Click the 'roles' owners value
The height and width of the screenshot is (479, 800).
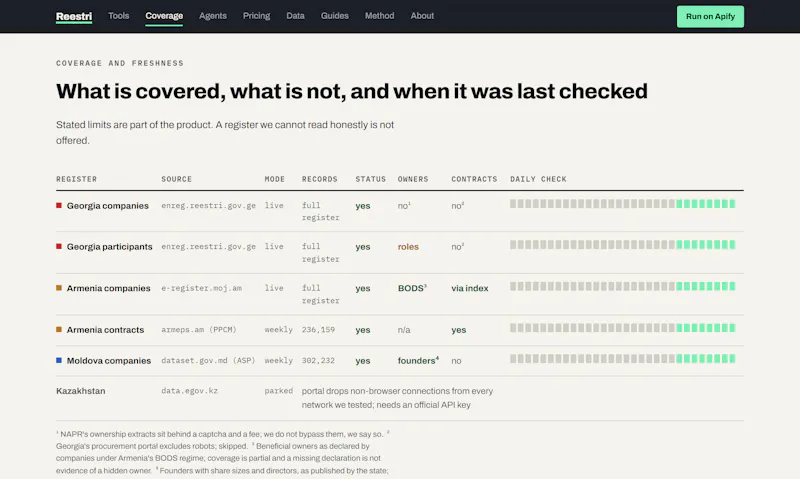408,246
